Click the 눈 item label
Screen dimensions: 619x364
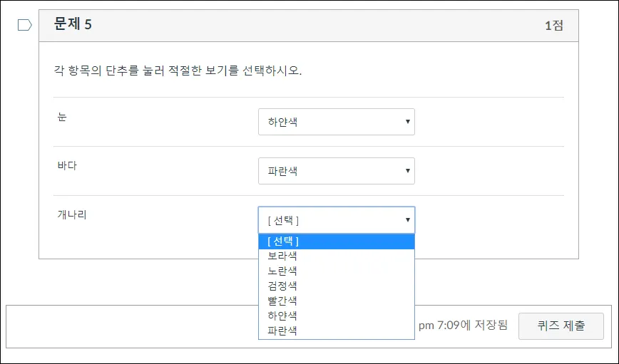tap(62, 117)
